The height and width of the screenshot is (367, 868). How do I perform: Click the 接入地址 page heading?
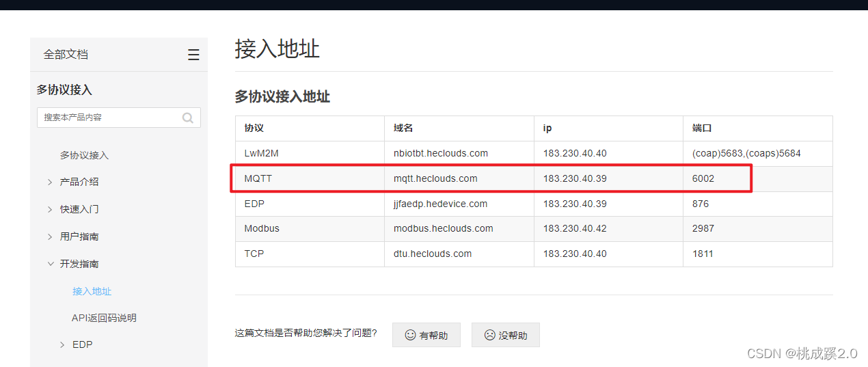[277, 49]
